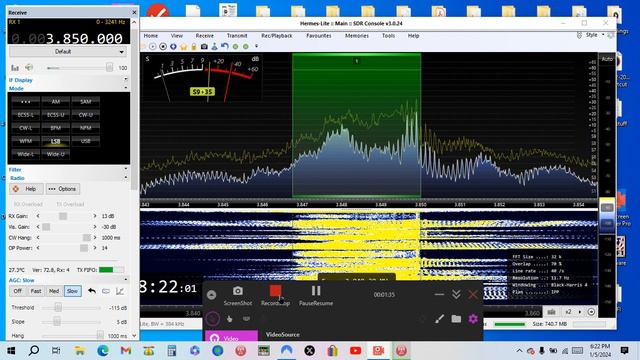Click the camera snapshot icon in SDR toolbar
This screenshot has width=640, height=360.
tap(204, 47)
